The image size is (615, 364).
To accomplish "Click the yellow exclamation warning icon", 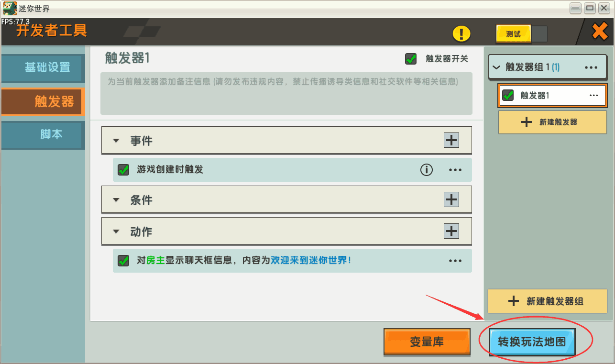I will [x=461, y=33].
